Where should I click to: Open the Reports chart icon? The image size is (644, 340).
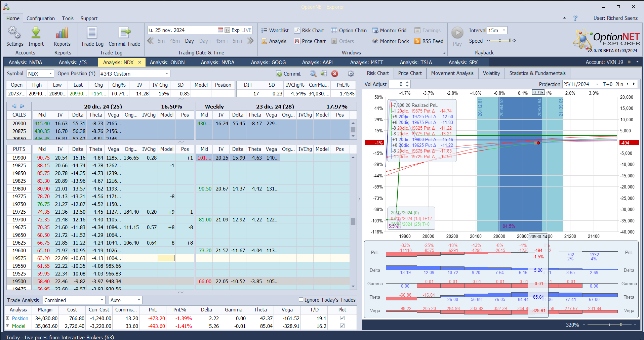click(62, 33)
